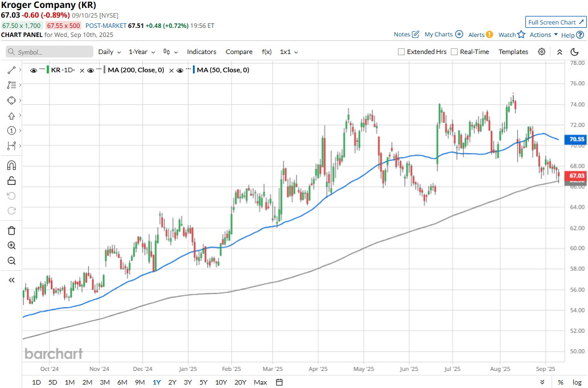Click the My Charts plus icon
The width and height of the screenshot is (588, 388).
tap(459, 34)
